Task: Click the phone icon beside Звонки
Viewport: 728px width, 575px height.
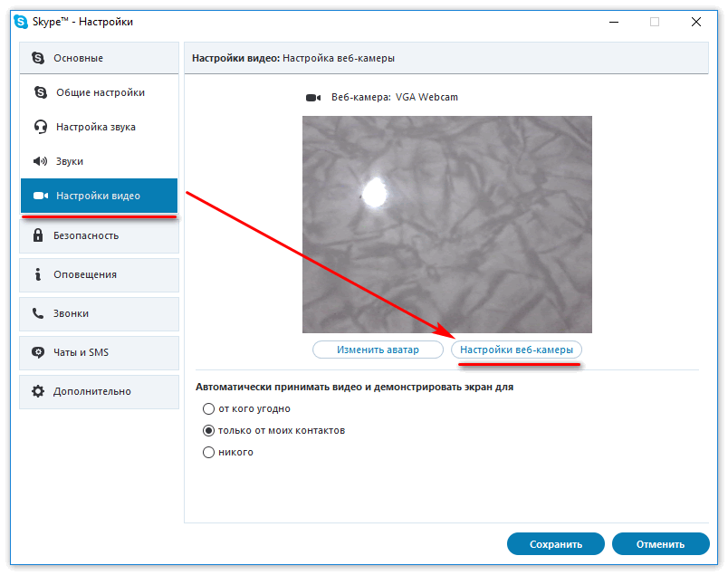Action: click(x=38, y=313)
